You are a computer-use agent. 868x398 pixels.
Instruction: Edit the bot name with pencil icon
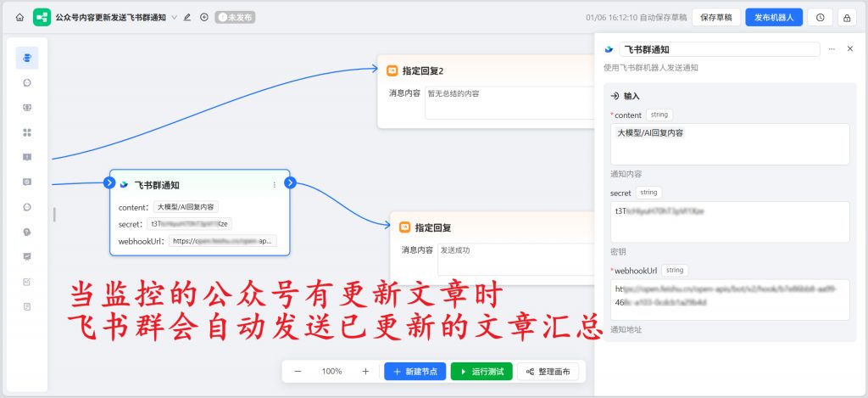[187, 17]
